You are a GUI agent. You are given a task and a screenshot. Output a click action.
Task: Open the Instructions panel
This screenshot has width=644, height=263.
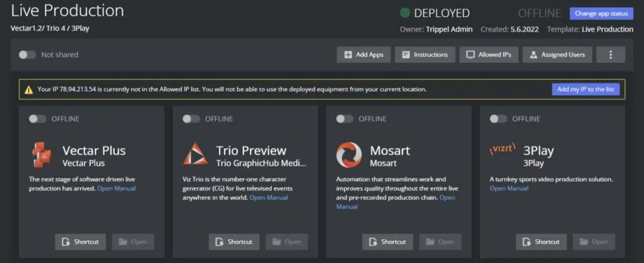point(425,55)
